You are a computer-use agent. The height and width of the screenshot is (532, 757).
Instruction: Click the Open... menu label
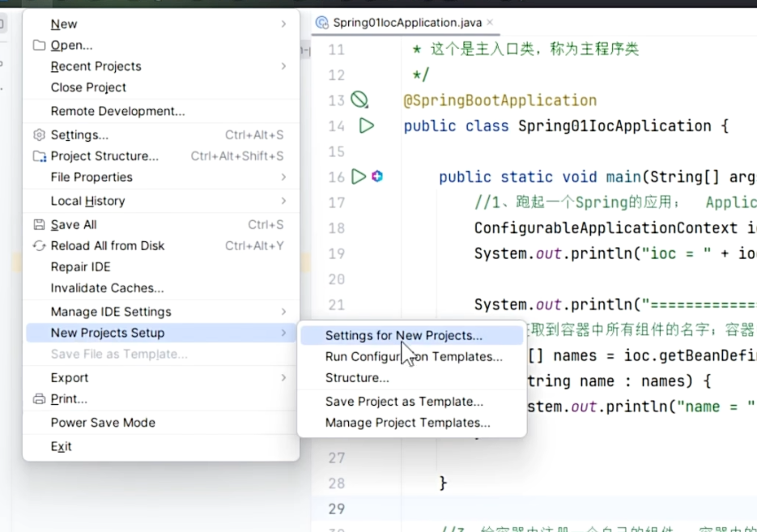point(71,45)
